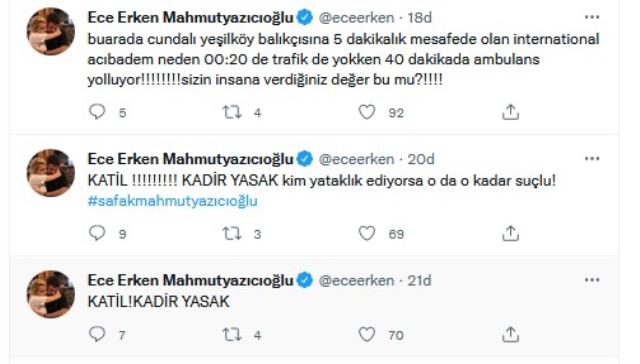Image resolution: width=640 pixels, height=364 pixels.
Task: Retweet the 21d KATİL!KADİR YASAK tweet
Action: pos(232,335)
